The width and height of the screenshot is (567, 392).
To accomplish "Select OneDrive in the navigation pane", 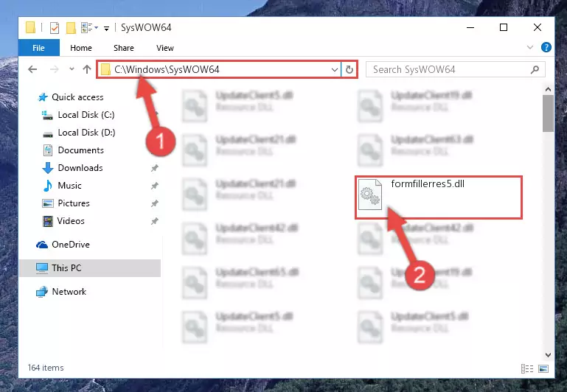I will click(x=71, y=244).
